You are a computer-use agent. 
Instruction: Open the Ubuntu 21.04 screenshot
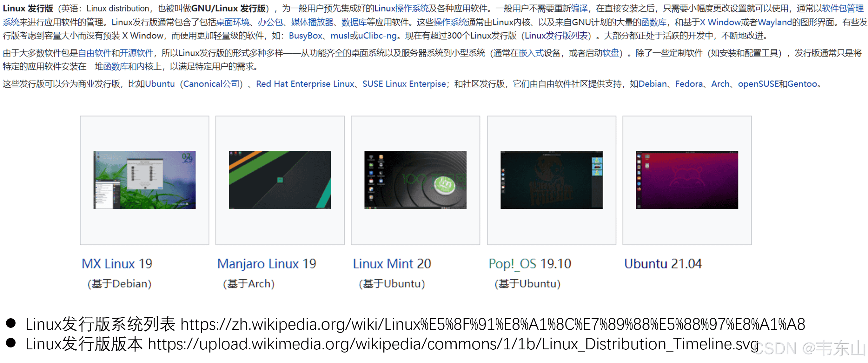[x=686, y=180]
